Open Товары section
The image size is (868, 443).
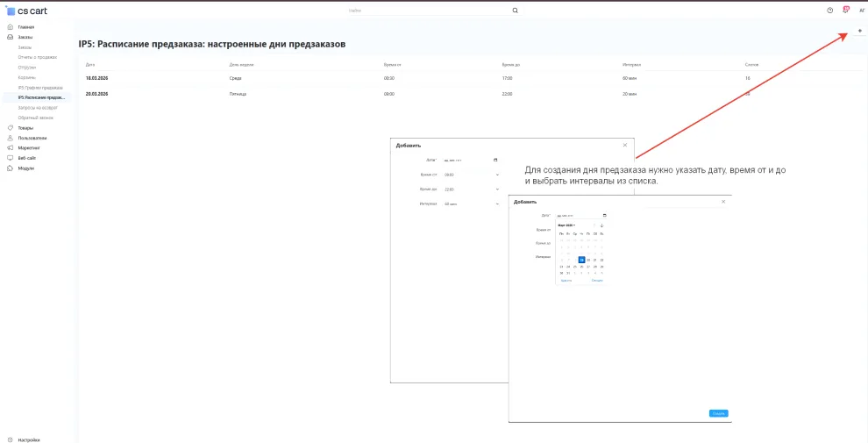click(x=25, y=128)
